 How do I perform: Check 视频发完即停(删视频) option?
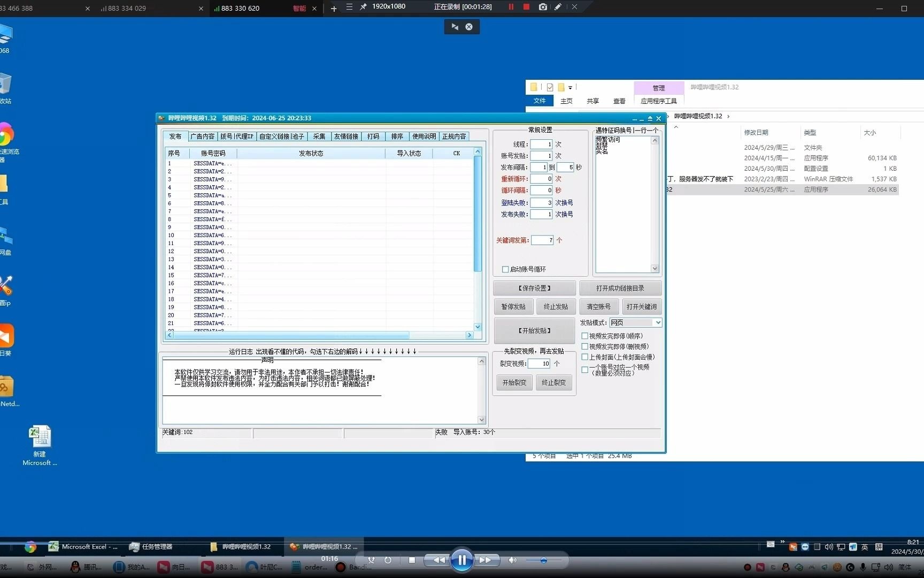click(x=585, y=347)
